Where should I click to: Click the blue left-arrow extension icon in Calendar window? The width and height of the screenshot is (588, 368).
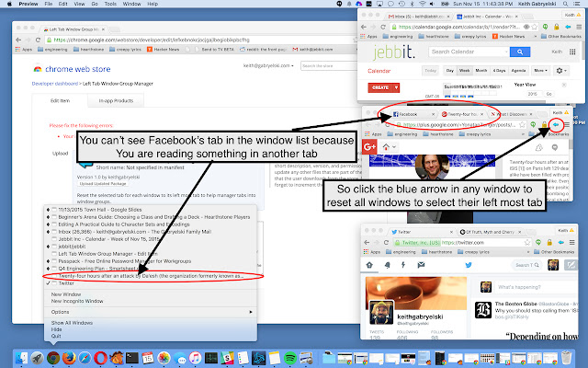point(568,27)
